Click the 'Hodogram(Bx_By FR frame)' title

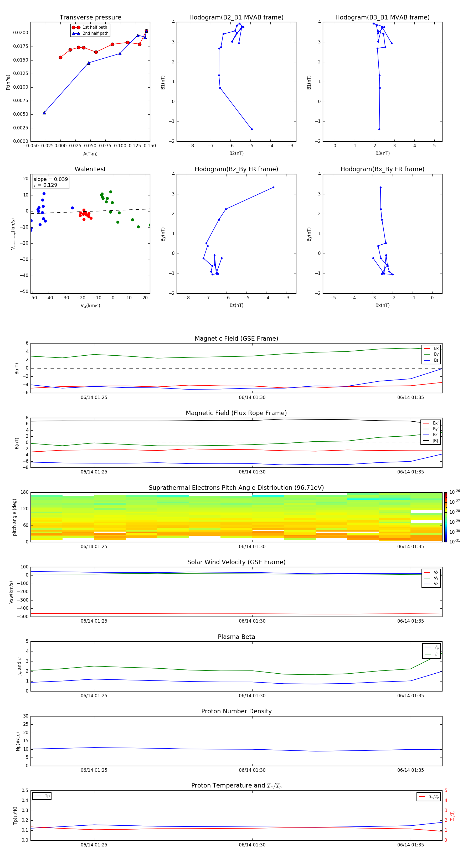click(x=382, y=169)
